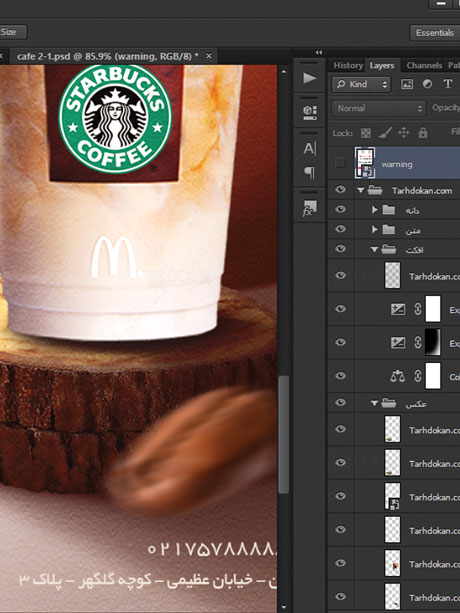Open the Character panel icon

[310, 149]
